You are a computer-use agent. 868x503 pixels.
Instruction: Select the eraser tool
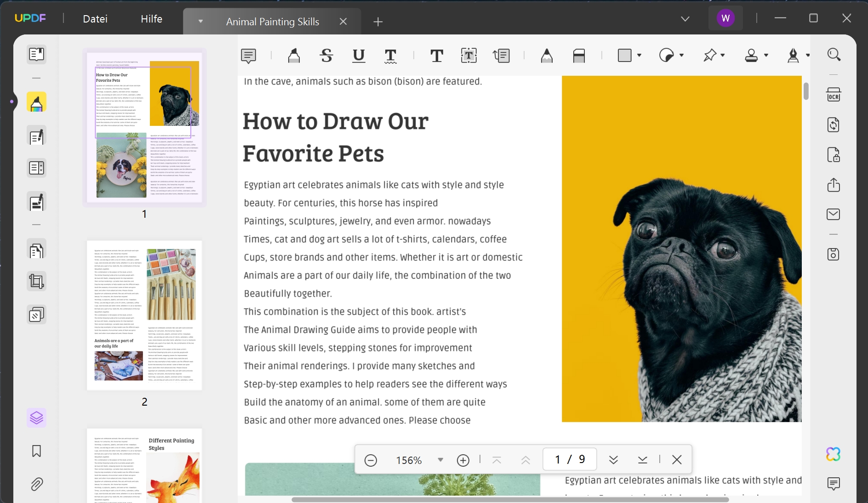[579, 56]
